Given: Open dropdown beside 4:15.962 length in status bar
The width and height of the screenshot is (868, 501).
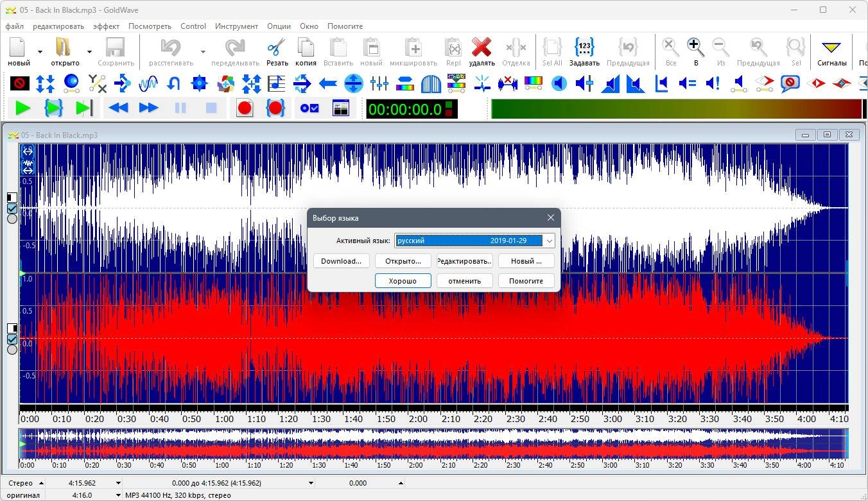Looking at the screenshot, I should [x=118, y=483].
